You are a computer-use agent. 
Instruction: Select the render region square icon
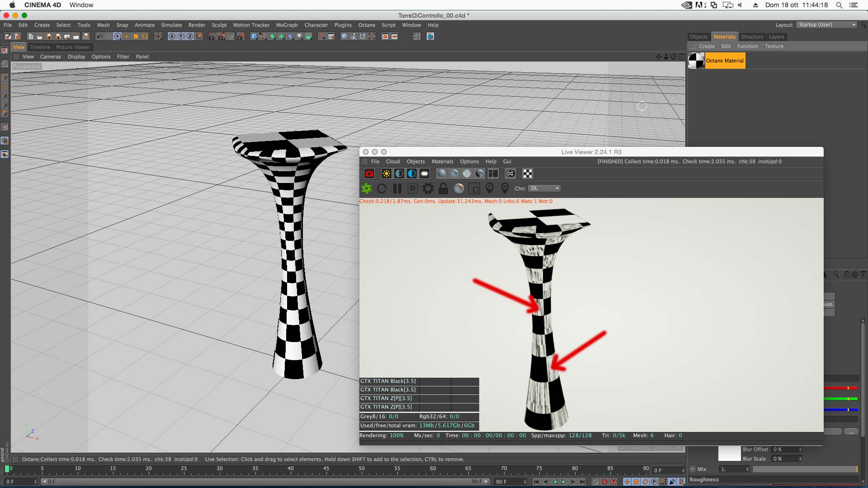[x=474, y=188]
